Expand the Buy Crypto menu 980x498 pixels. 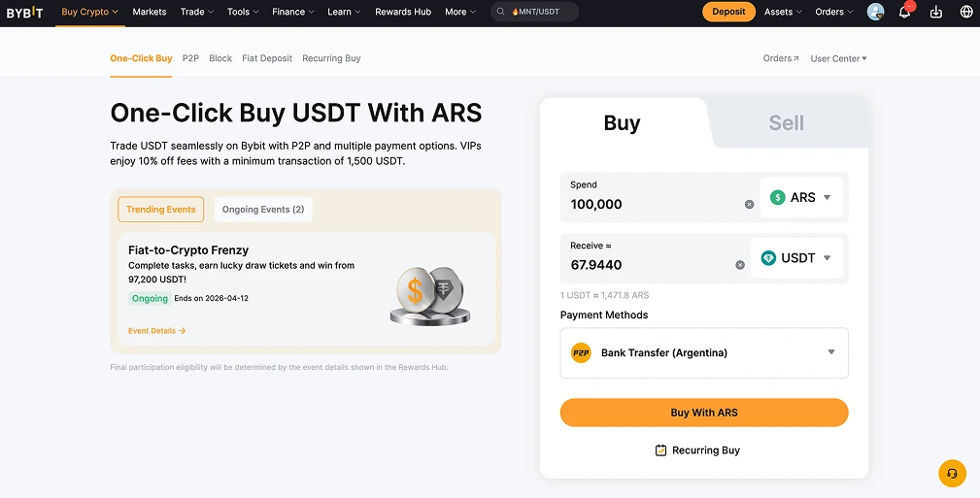[90, 12]
